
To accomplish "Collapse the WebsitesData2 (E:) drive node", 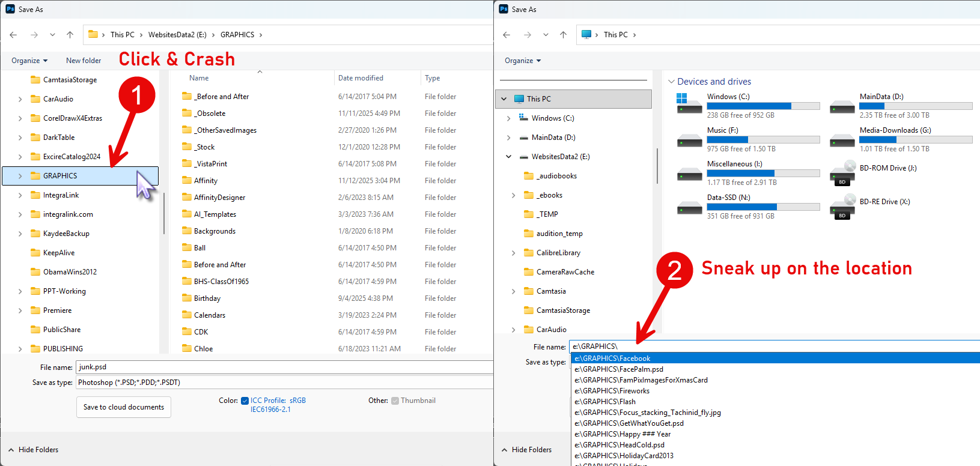I will (509, 157).
